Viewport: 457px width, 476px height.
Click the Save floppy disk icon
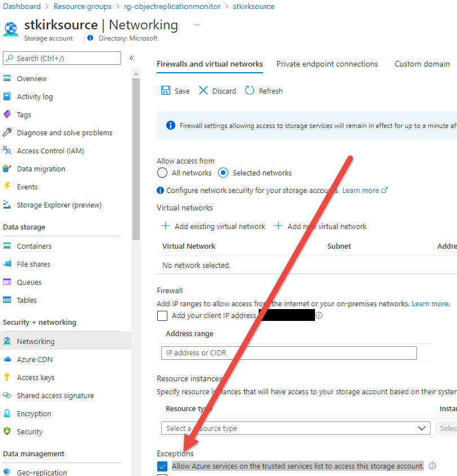click(166, 90)
